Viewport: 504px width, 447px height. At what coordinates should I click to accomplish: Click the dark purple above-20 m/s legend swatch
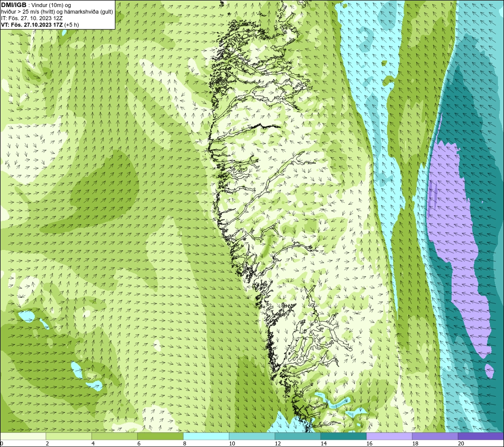click(481, 436)
